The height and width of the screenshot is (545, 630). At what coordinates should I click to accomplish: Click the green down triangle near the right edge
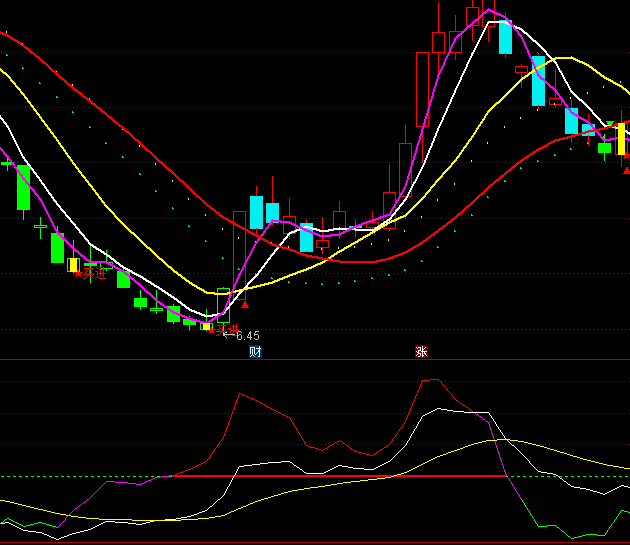pyautogui.click(x=609, y=124)
